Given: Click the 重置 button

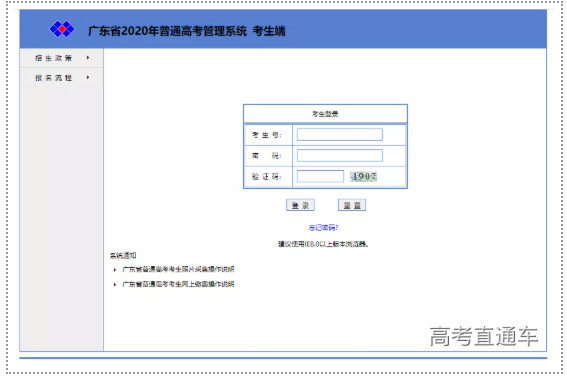Looking at the screenshot, I should tap(352, 205).
